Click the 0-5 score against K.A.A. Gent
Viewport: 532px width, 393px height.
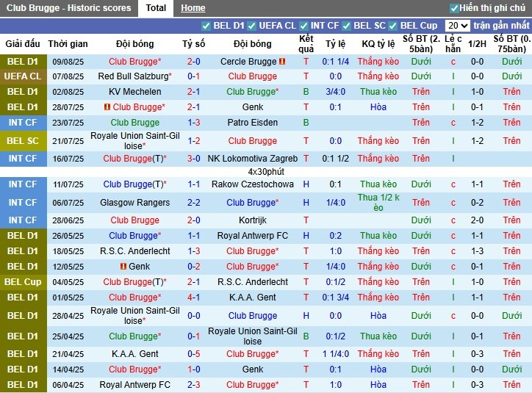coord(194,354)
